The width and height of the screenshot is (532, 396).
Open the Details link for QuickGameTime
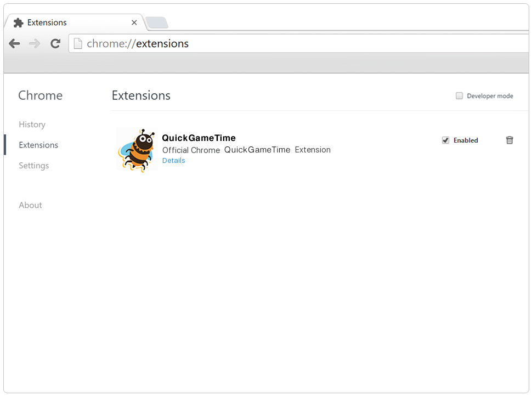pyautogui.click(x=174, y=161)
